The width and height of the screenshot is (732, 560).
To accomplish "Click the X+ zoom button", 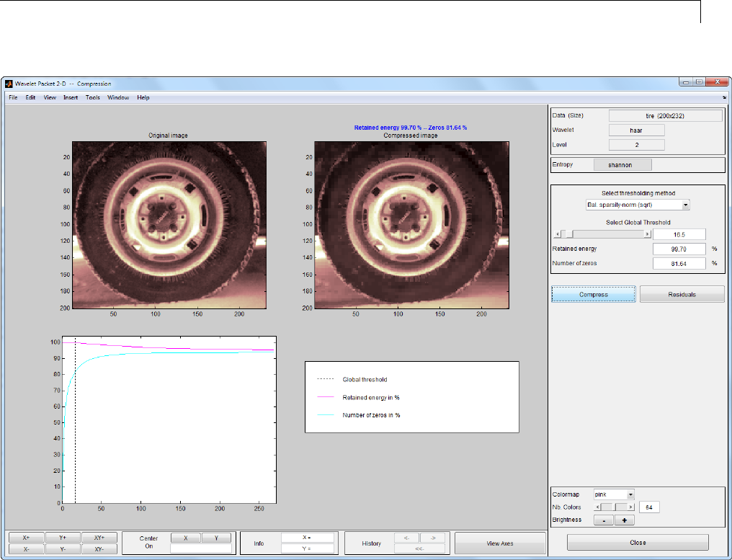I will [x=26, y=537].
